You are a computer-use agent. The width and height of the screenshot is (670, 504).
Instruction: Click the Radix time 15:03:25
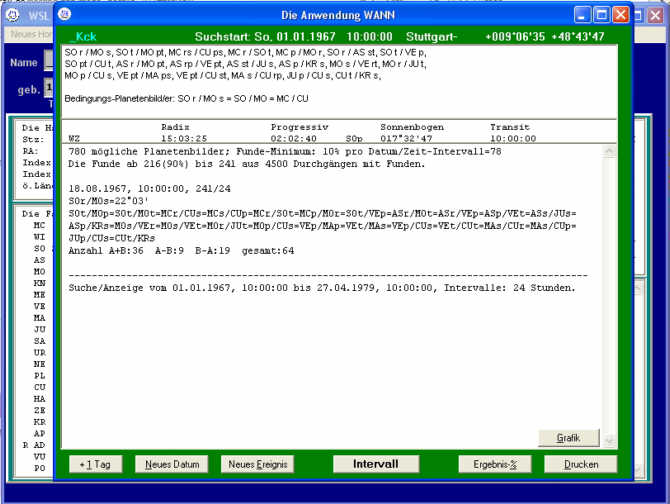(x=184, y=138)
